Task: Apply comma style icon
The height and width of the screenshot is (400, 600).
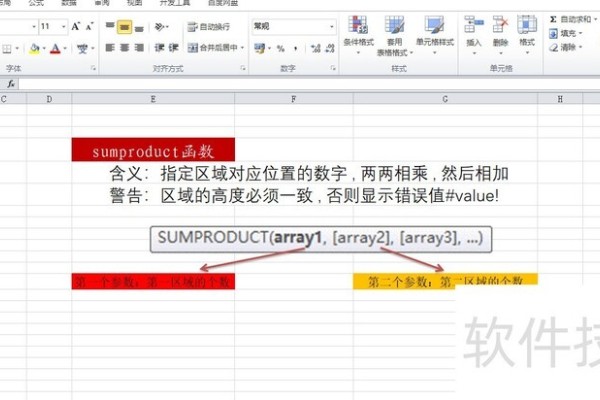Action: 295,48
